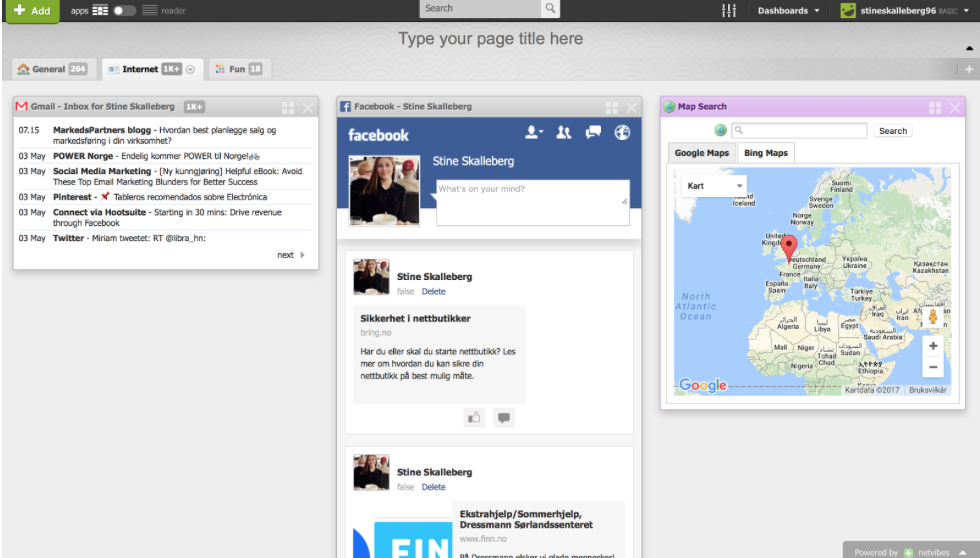Click the Map Search button
Image resolution: width=980 pixels, height=558 pixels.
(x=892, y=131)
